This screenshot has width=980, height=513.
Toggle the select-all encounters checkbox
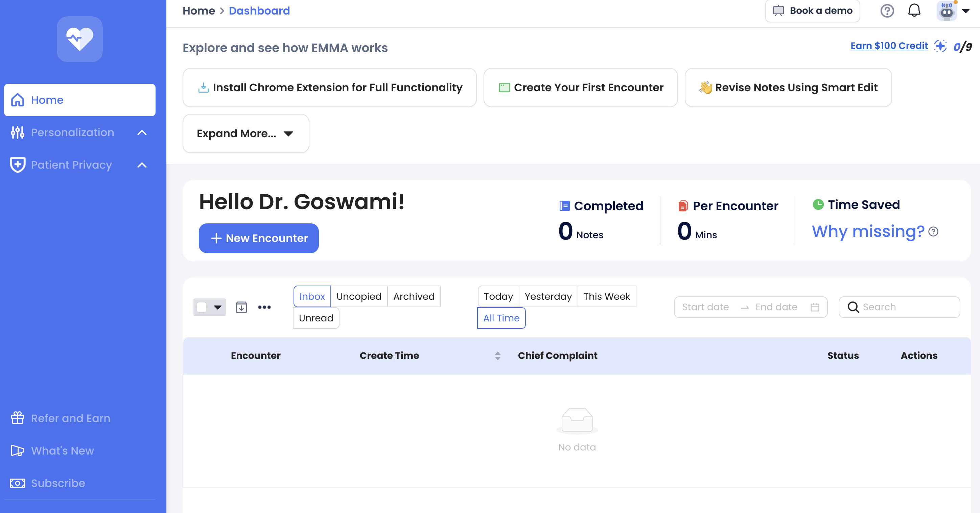(x=202, y=307)
